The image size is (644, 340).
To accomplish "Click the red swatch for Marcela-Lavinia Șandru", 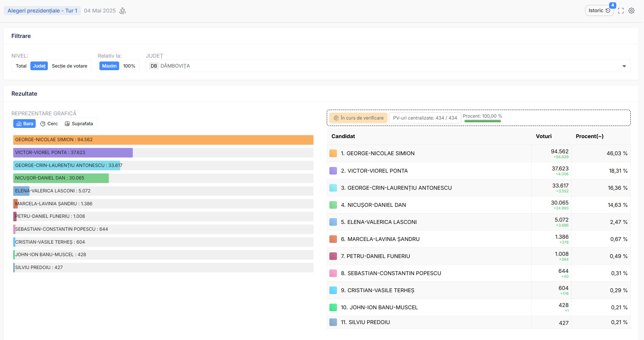I will click(x=333, y=239).
